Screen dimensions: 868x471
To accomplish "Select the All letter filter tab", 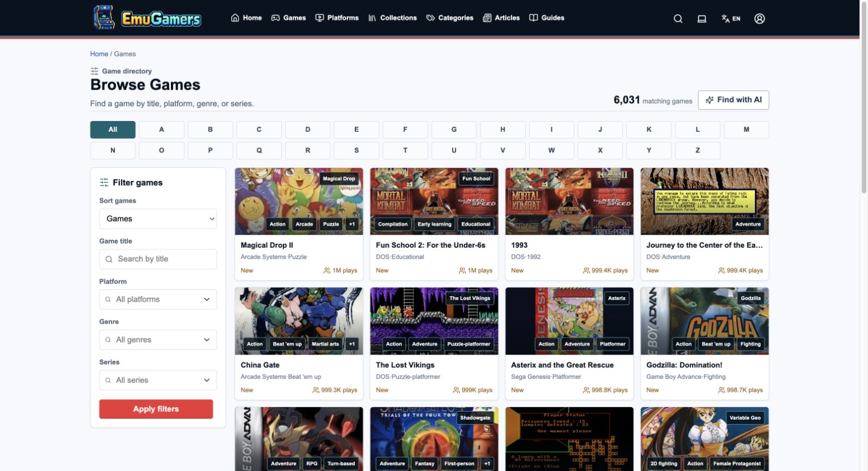I will [x=113, y=130].
